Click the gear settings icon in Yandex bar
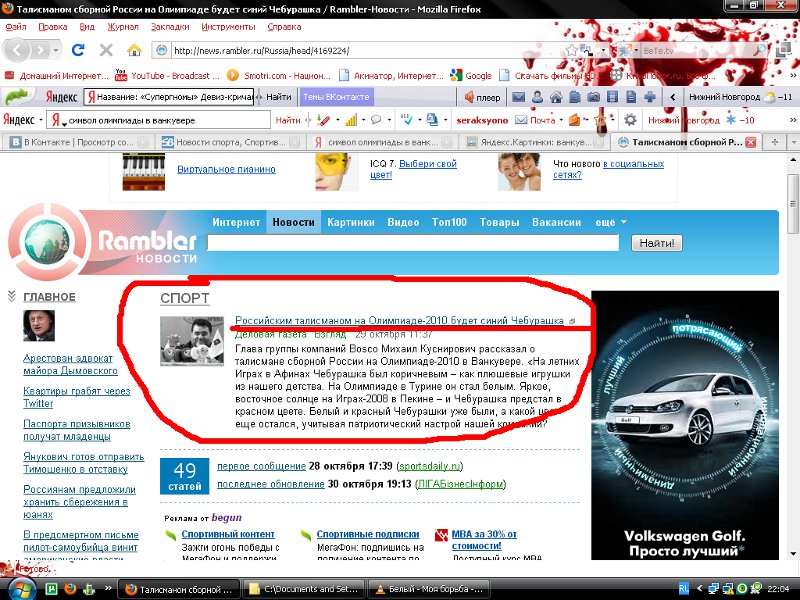Viewport: 800px width, 600px height. tap(631, 120)
